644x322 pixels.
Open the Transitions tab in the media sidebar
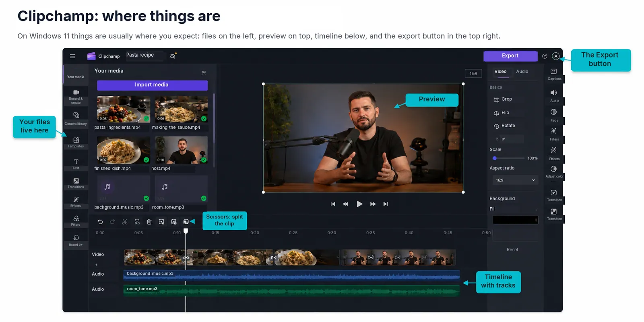pyautogui.click(x=76, y=183)
